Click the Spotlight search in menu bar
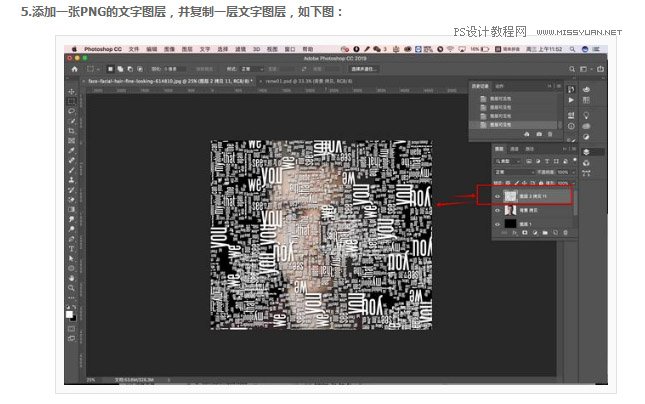645x404 pixels. click(572, 49)
